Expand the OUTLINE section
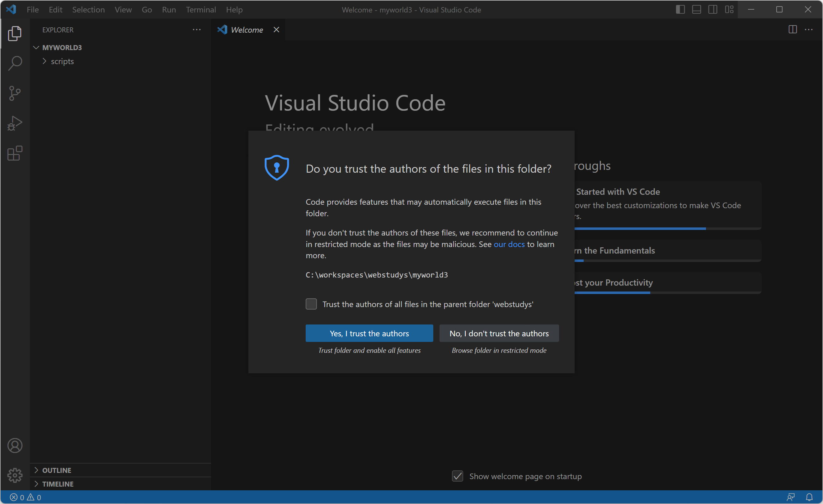The image size is (823, 504). coord(56,470)
